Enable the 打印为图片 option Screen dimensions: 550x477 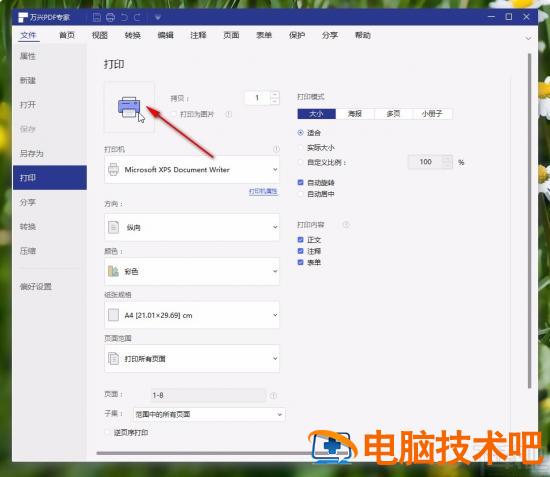(x=174, y=114)
